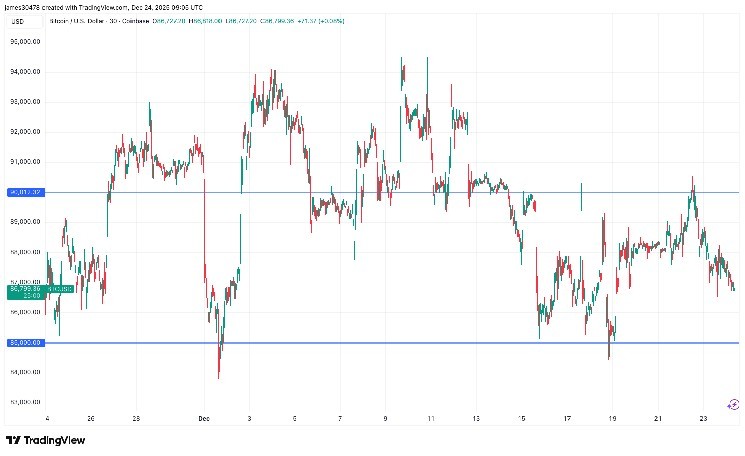The height and width of the screenshot is (456, 745).
Task: Click the 95,000.00 price axis label
Action: [x=25, y=42]
